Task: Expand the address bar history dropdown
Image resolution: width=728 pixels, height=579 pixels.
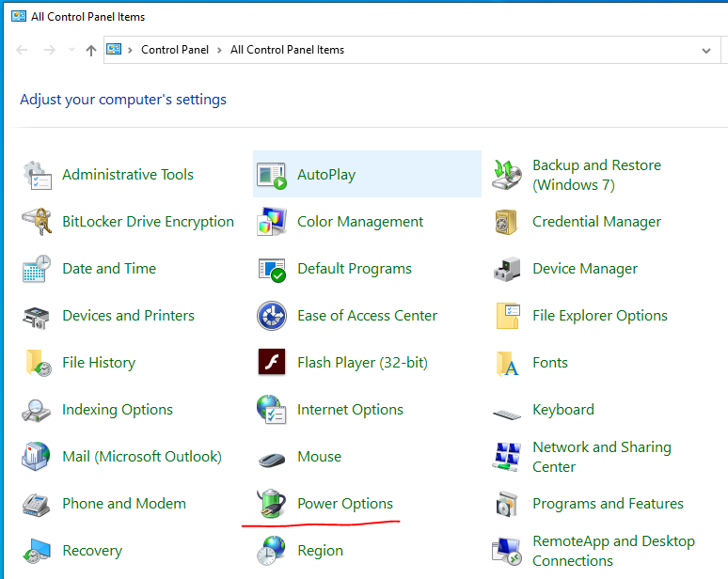Action: 706,50
